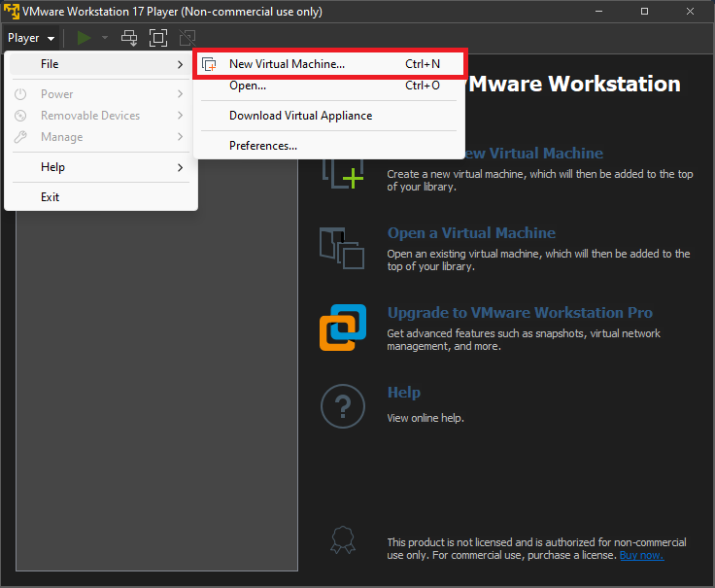Click the license ribbon badge icon

(x=343, y=540)
